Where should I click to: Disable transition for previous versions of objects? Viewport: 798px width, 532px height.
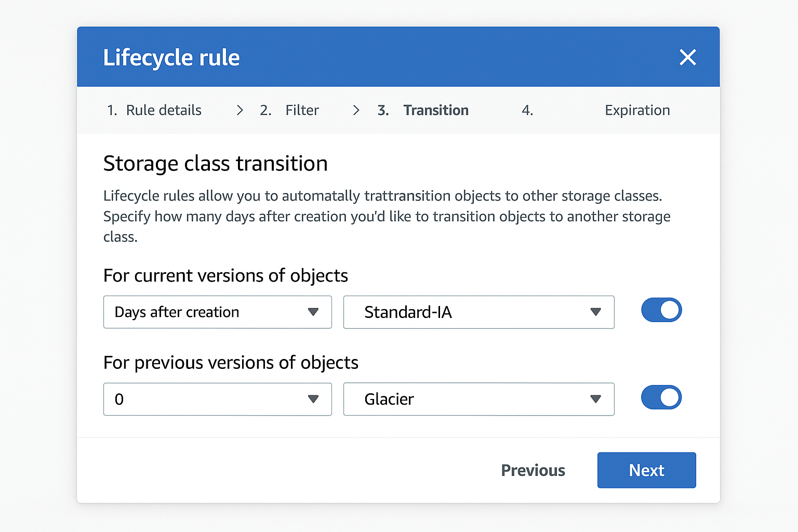(x=661, y=397)
